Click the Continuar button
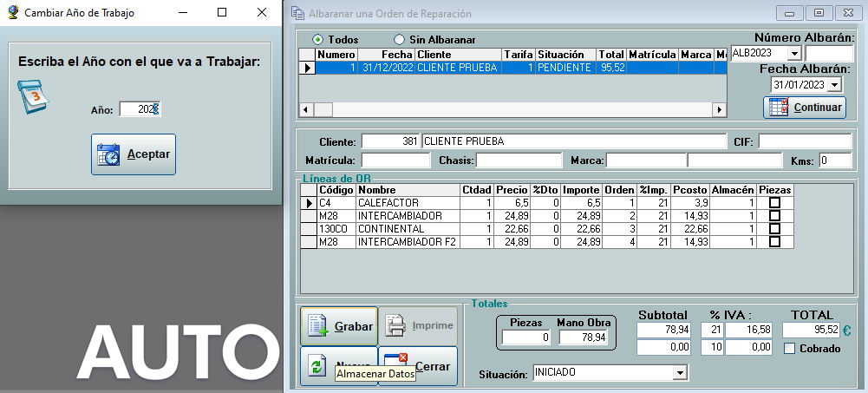Image resolution: width=868 pixels, height=393 pixels. [805, 108]
